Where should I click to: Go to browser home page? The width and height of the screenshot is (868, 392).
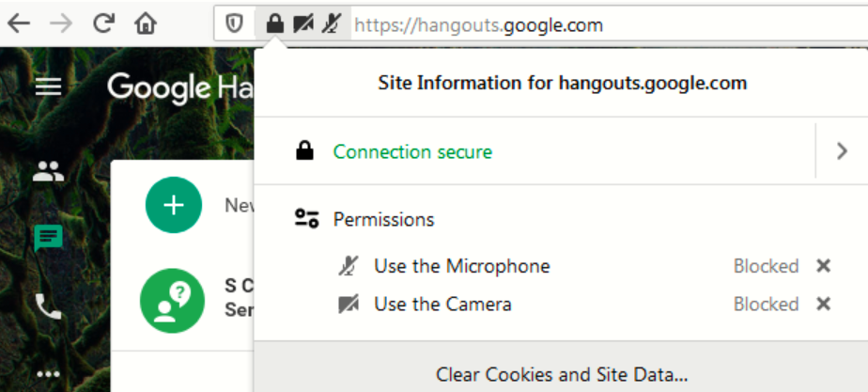point(145,24)
